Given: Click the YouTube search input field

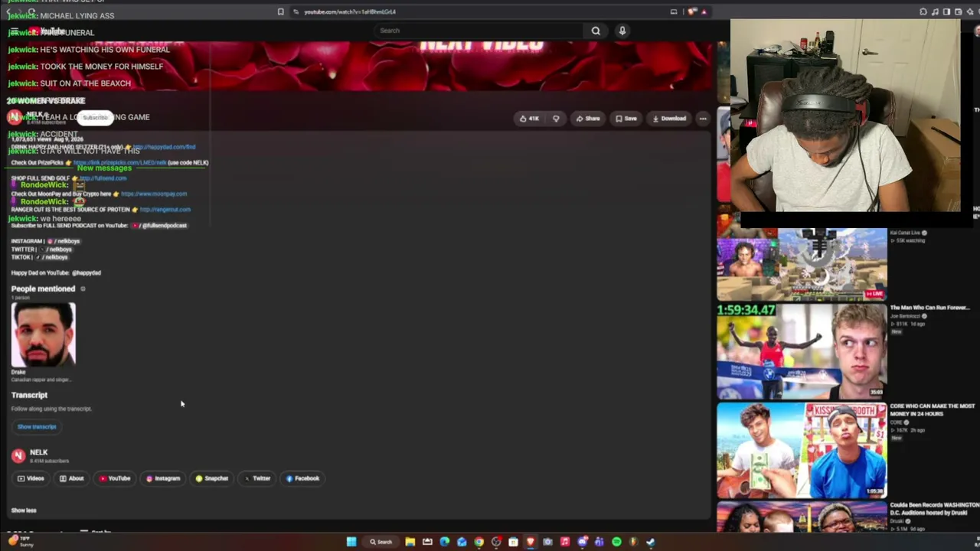Looking at the screenshot, I should 479,31.
